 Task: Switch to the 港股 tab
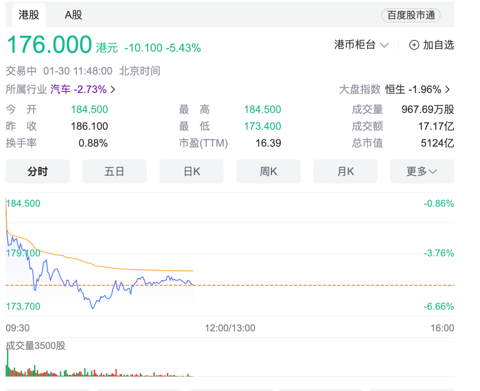pos(29,15)
